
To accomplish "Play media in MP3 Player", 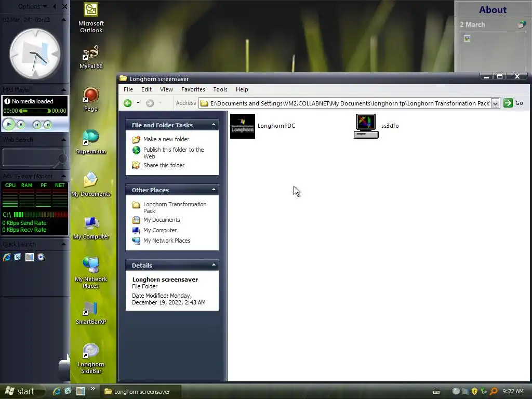I will pos(9,125).
